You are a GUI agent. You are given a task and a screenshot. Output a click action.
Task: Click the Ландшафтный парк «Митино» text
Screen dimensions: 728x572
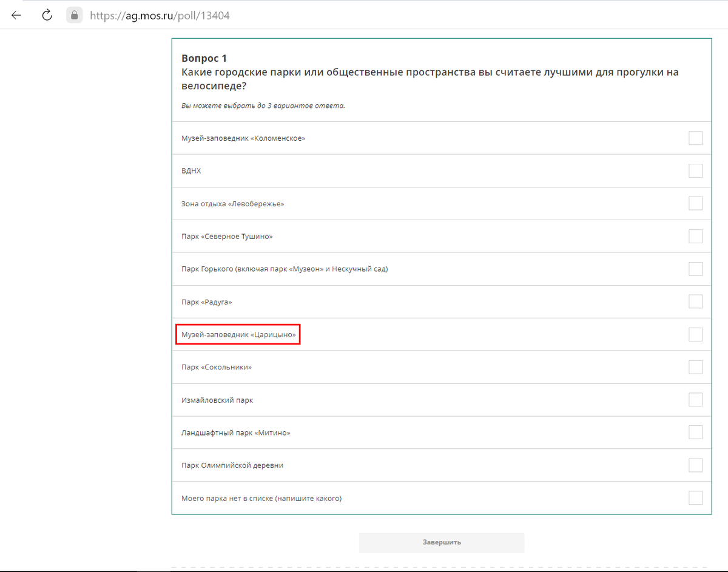236,433
